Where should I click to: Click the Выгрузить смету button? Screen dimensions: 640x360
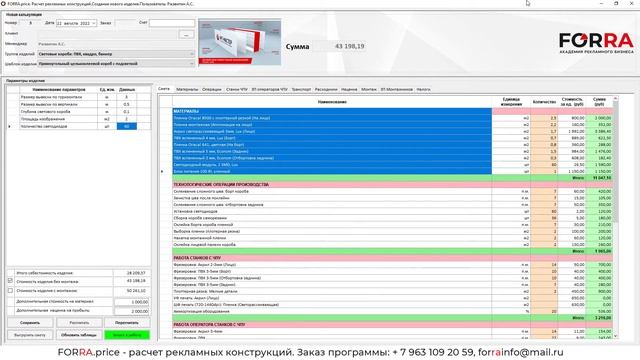point(30,335)
